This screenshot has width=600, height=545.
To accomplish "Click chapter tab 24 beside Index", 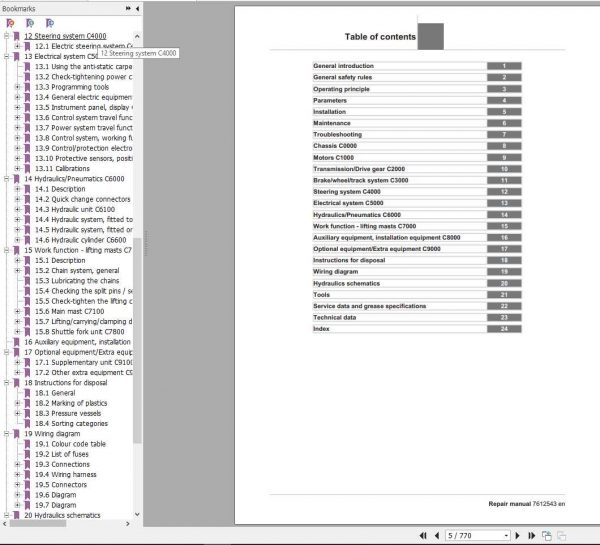I will 504,329.
